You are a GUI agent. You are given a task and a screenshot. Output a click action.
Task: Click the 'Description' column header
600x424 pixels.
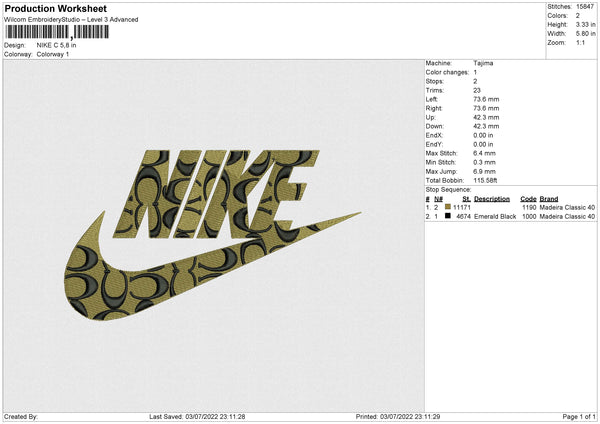(492, 199)
